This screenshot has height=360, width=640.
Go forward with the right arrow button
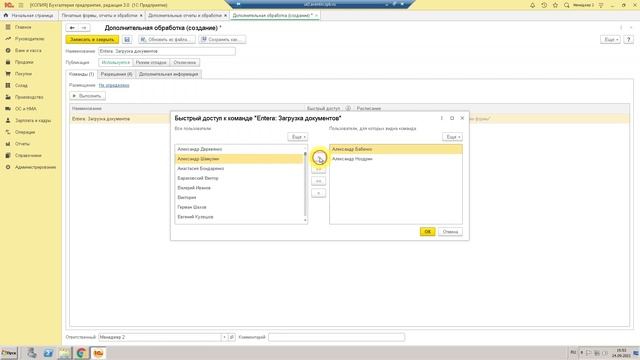coord(84,28)
